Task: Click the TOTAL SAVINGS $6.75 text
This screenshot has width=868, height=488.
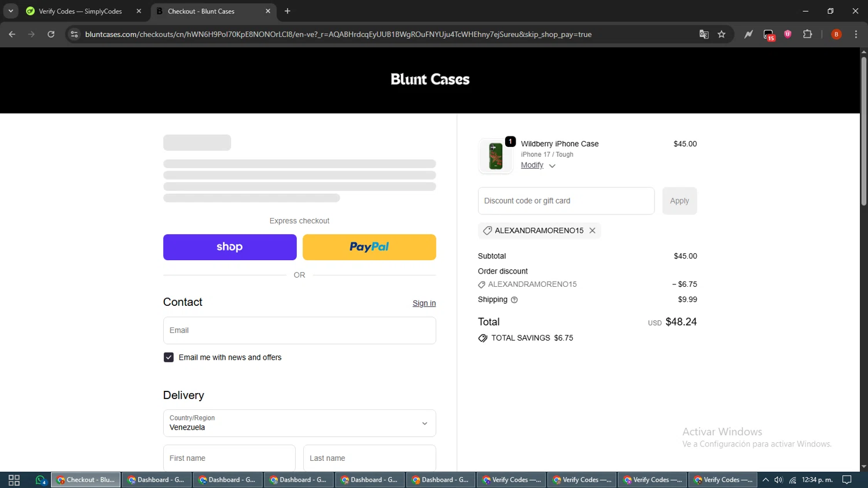Action: 532,338
